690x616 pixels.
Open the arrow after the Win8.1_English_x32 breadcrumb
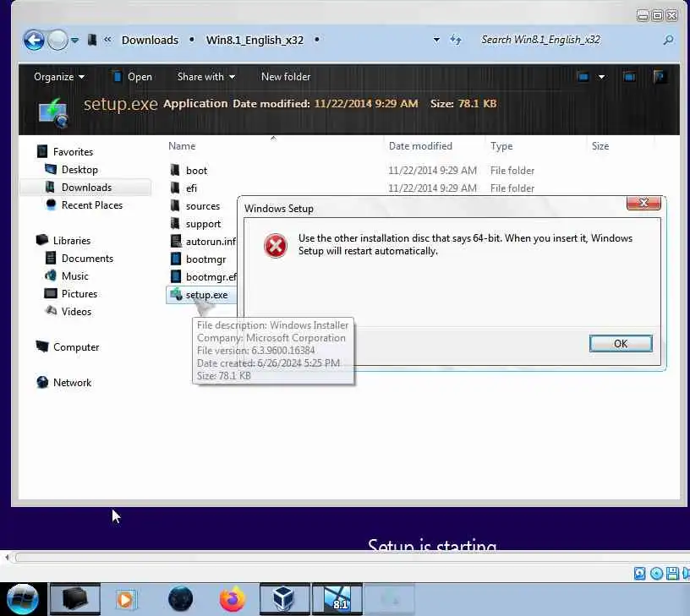click(317, 40)
